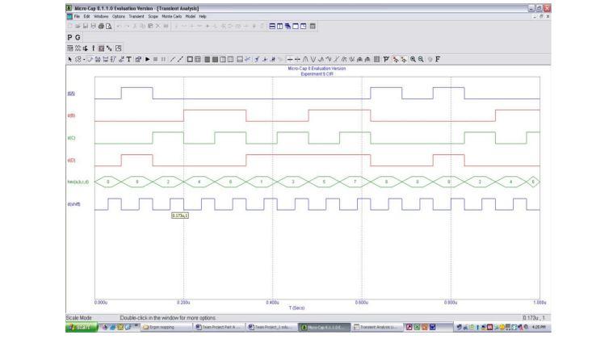Open the File menu
Screen dimensions: 613x364
(x=77, y=17)
